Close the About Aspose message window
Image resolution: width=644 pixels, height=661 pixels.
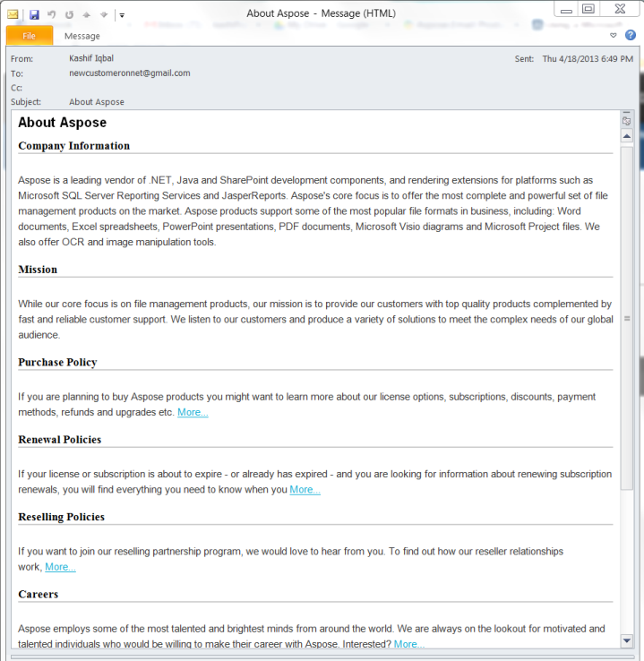coord(620,9)
